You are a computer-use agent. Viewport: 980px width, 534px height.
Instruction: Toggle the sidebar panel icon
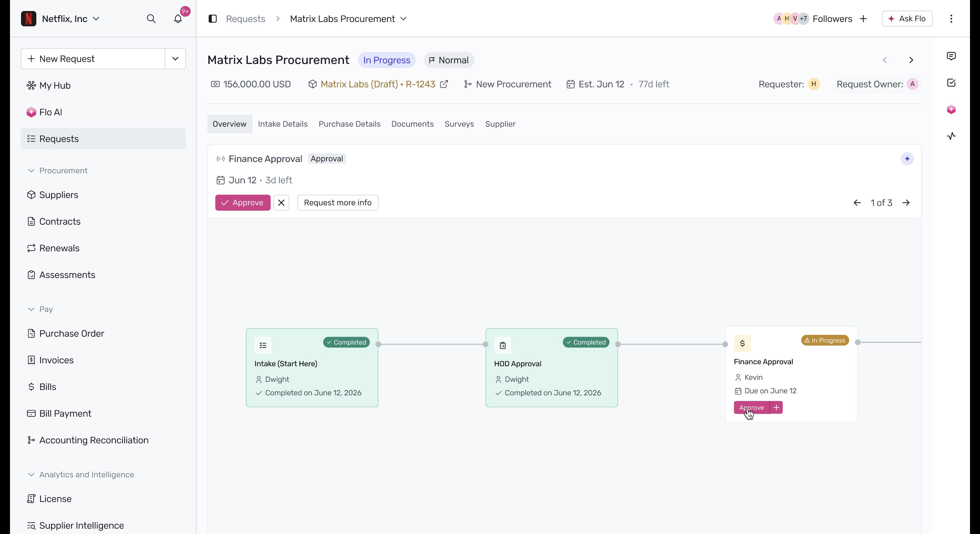(213, 19)
